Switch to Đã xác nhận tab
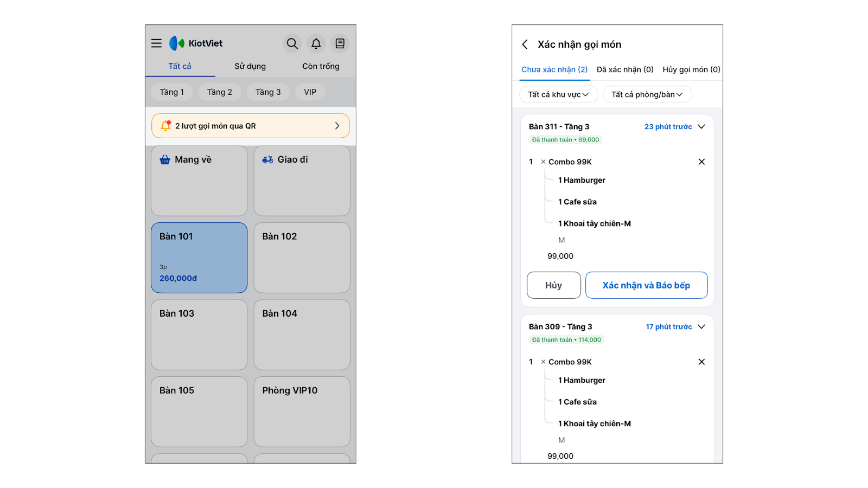Screen dimensions: 868x488 pyautogui.click(x=625, y=69)
